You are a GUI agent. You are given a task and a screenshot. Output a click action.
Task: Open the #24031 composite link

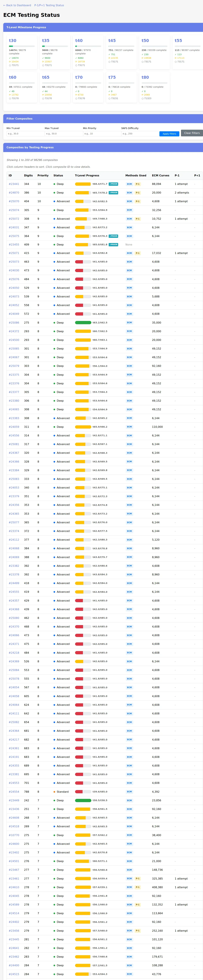click(14, 228)
